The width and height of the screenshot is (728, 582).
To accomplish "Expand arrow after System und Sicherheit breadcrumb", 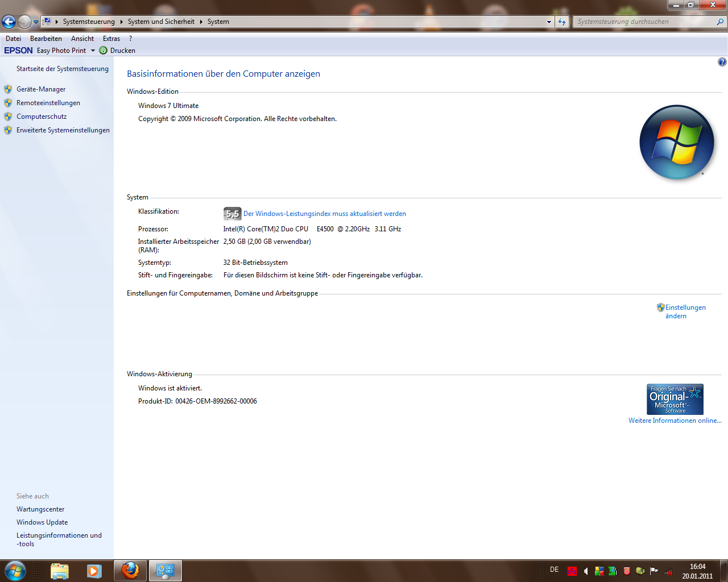I will (x=201, y=22).
